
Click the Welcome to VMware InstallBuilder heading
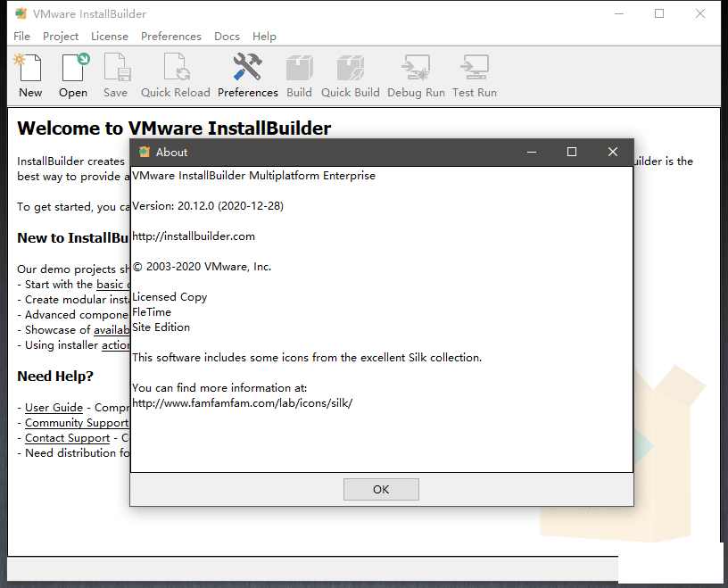click(x=174, y=128)
